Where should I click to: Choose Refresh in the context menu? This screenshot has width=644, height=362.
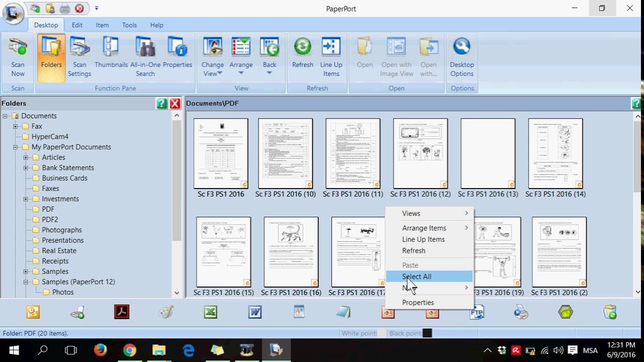point(430,250)
